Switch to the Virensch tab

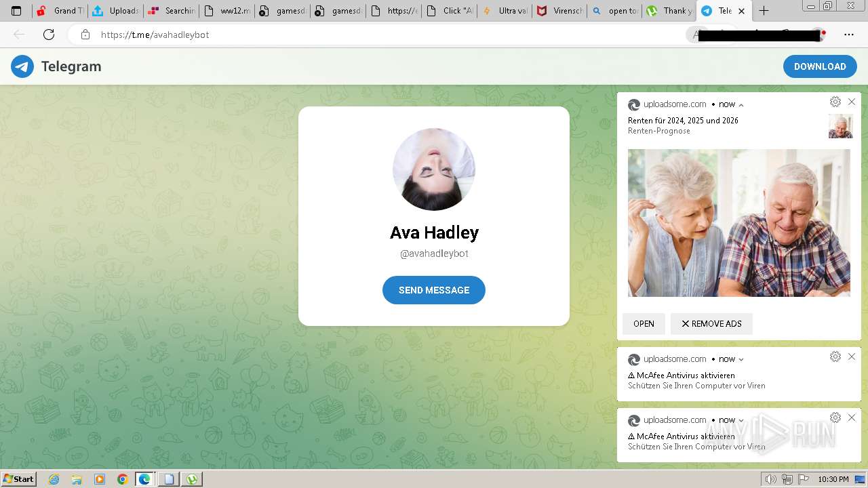click(x=561, y=11)
